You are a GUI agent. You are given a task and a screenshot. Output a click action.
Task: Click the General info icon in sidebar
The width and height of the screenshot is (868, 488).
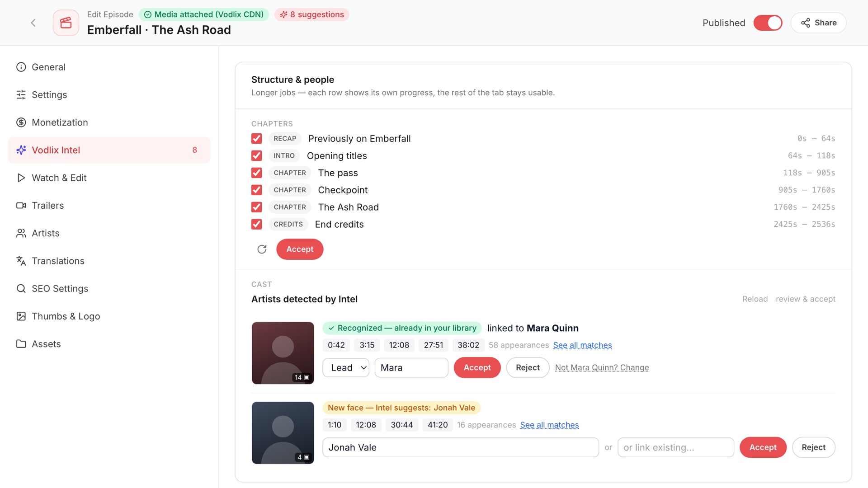21,67
